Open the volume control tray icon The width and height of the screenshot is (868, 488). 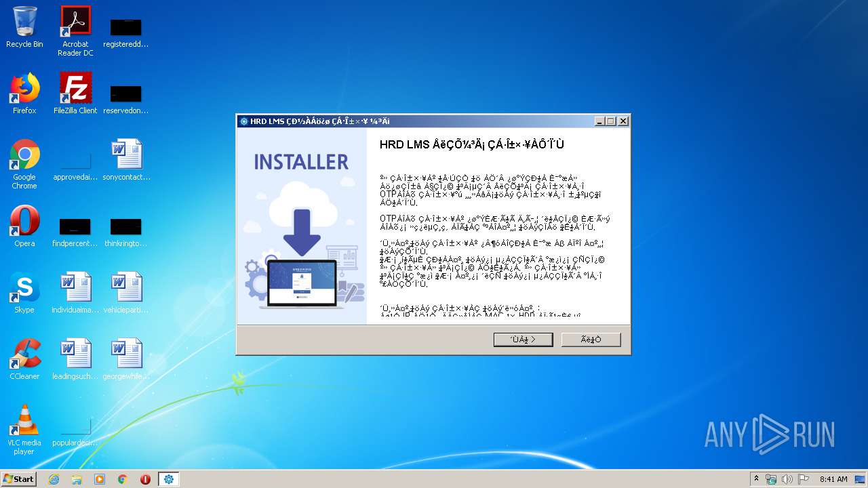click(787, 479)
